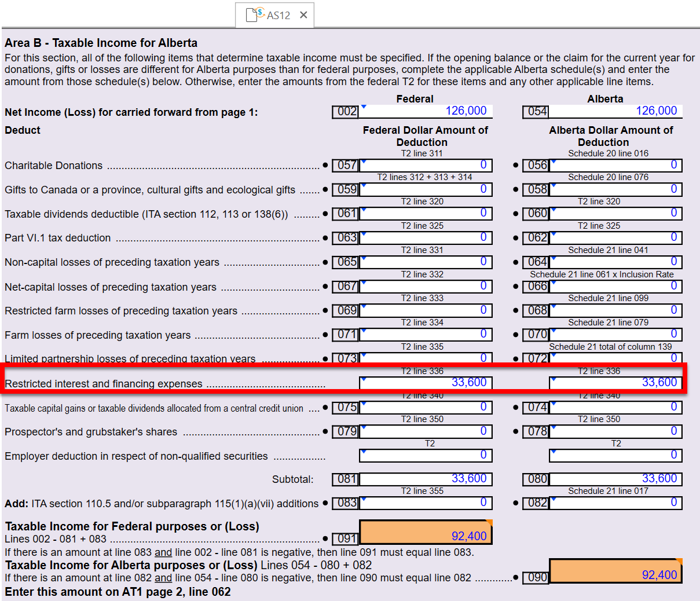
Task: Click the 'Taxable dividends deductible' row label
Action: coord(146,214)
